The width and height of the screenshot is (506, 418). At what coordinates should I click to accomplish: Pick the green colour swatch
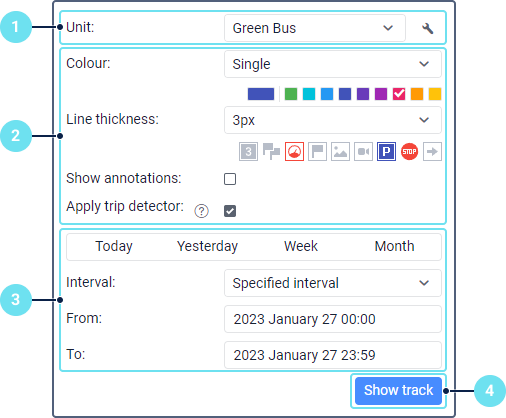[291, 94]
